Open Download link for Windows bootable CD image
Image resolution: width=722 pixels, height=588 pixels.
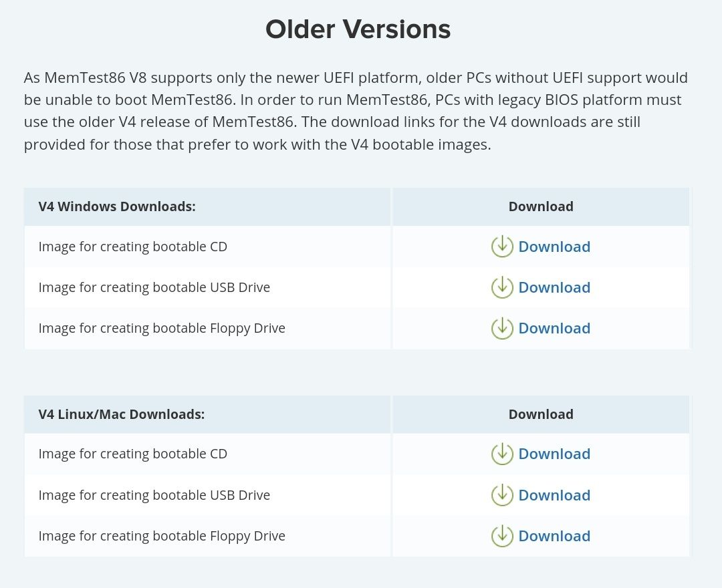554,247
